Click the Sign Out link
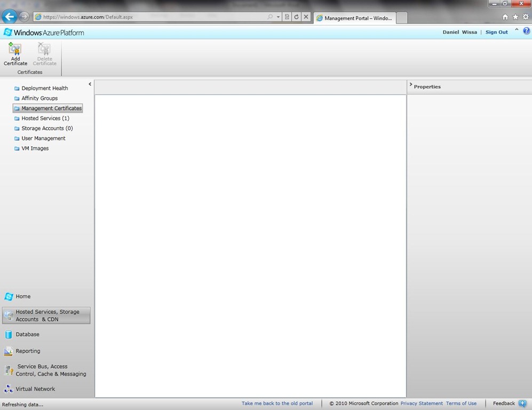Image resolution: width=532 pixels, height=410 pixels. (496, 32)
